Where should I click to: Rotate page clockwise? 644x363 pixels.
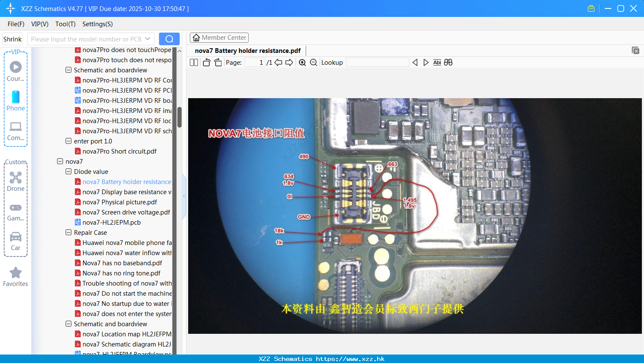[x=218, y=62]
